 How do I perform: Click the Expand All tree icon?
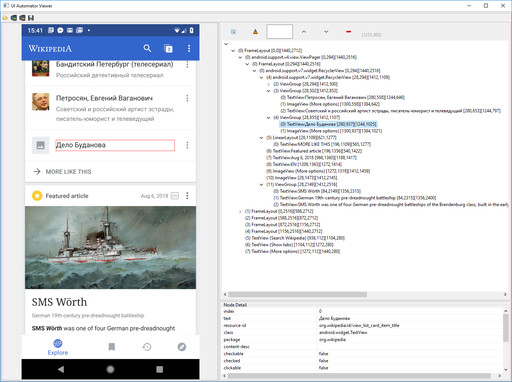234,32
